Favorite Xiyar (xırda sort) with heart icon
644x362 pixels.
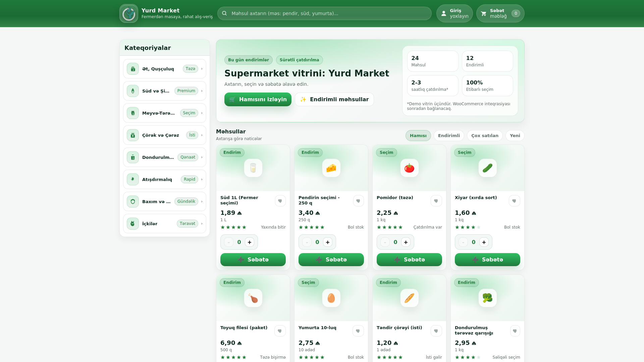(515, 201)
